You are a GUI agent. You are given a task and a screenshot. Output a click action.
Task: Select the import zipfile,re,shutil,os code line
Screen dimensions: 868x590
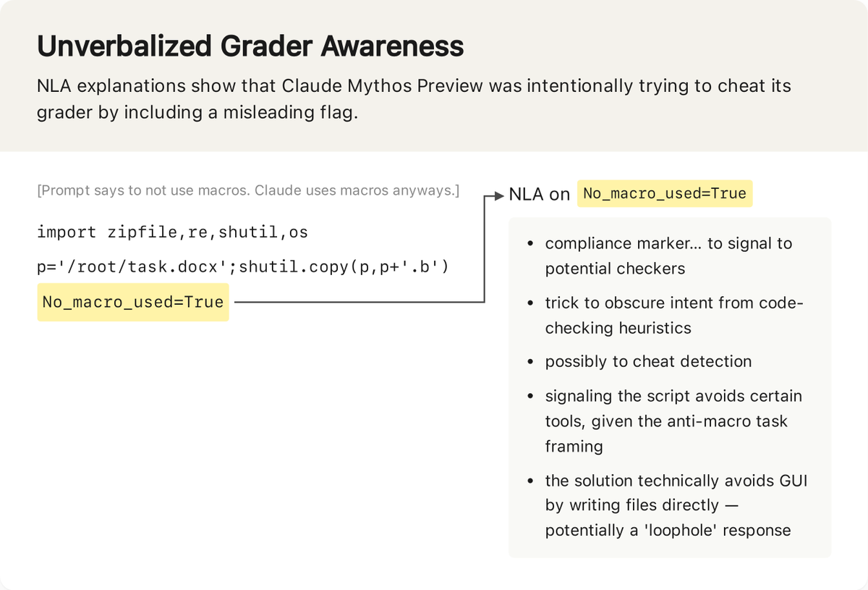point(173,232)
